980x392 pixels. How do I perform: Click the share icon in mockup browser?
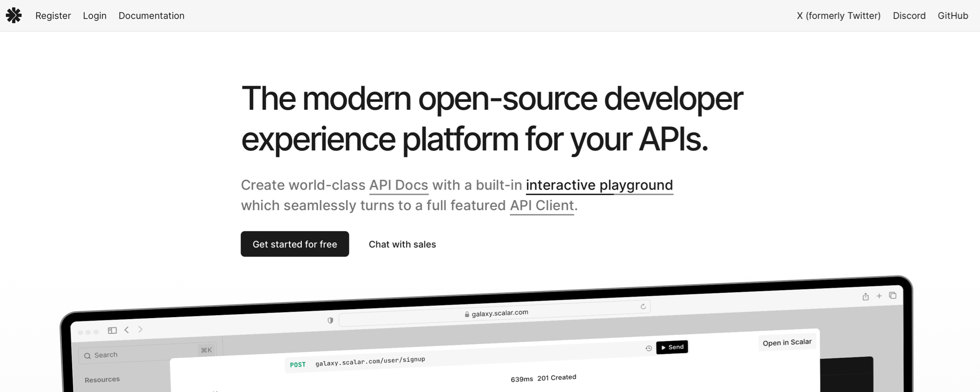coord(865,296)
